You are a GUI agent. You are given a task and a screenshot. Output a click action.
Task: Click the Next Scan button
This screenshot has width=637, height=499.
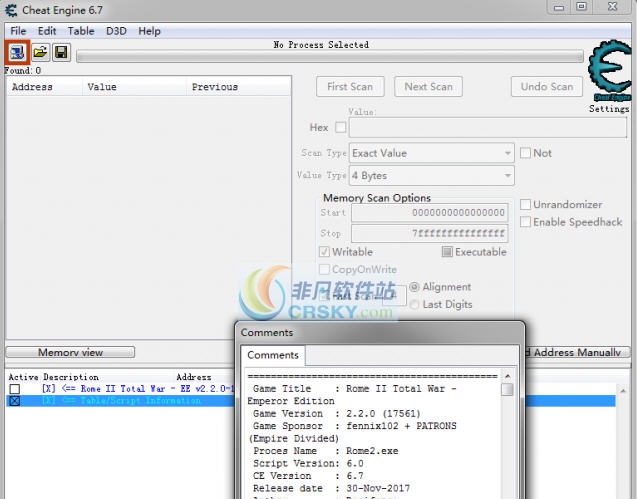[x=428, y=87]
